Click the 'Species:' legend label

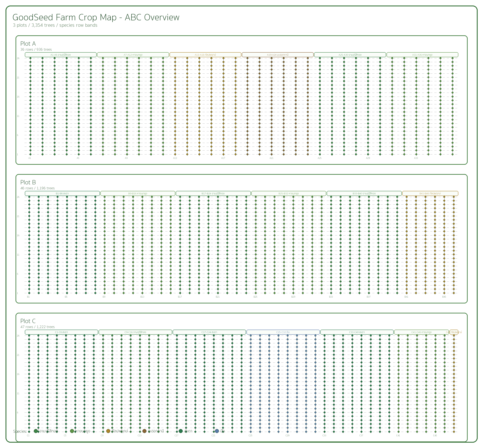click(20, 431)
